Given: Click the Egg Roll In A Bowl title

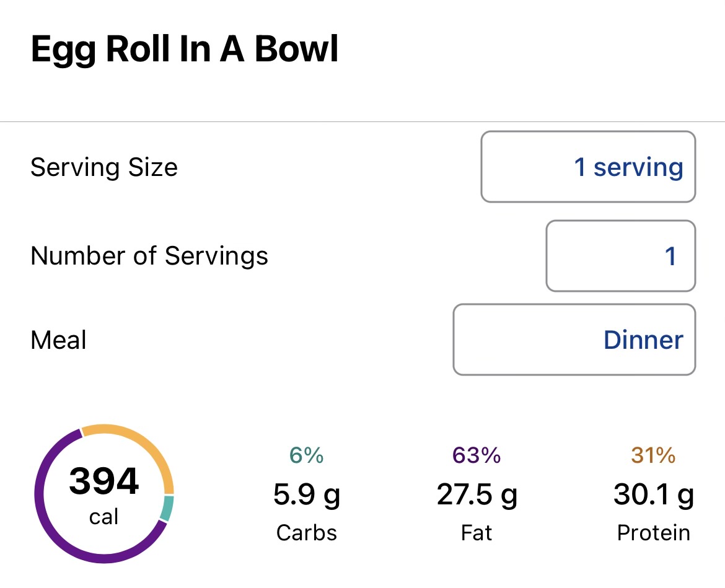Looking at the screenshot, I should (185, 50).
